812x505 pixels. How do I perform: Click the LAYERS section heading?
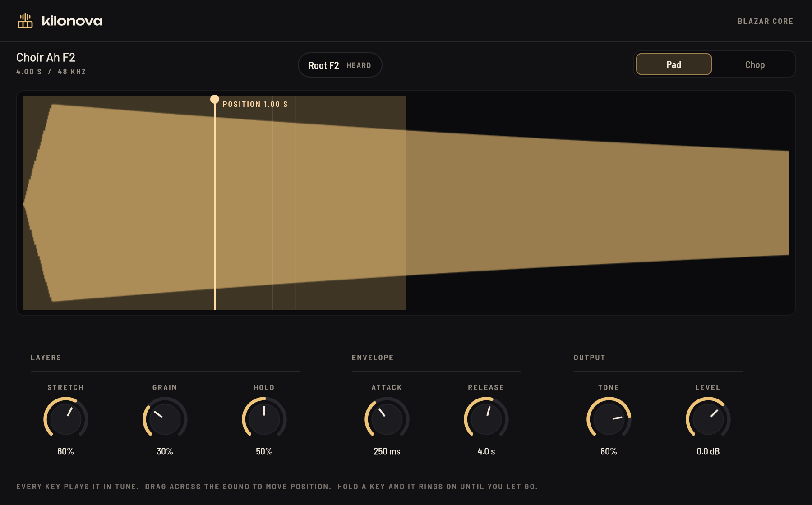click(46, 358)
